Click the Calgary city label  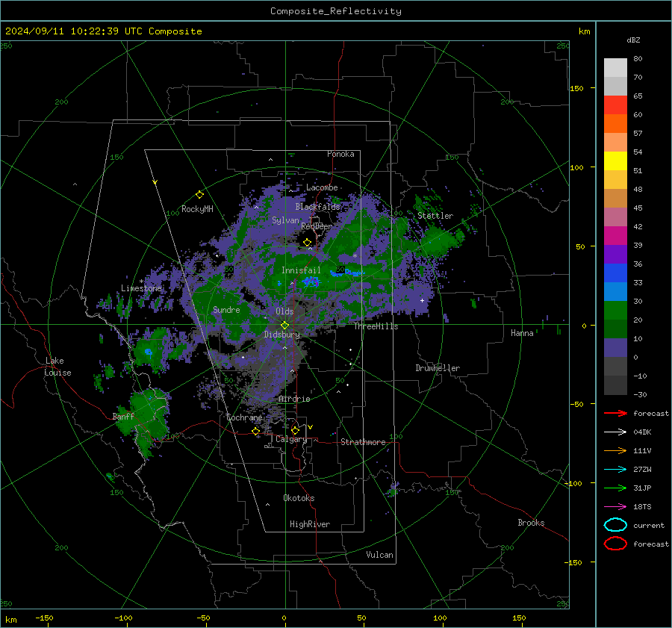point(291,439)
